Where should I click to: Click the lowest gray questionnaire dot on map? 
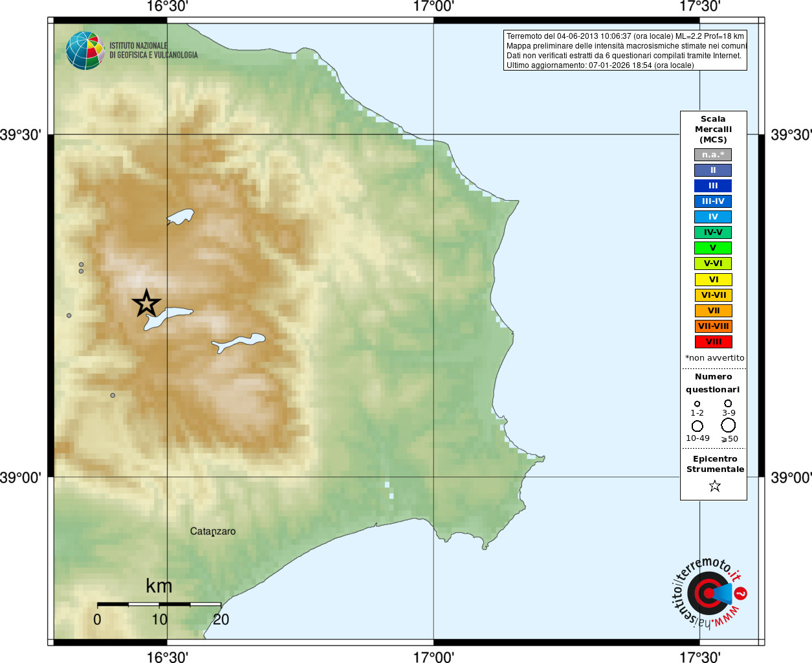tap(113, 395)
